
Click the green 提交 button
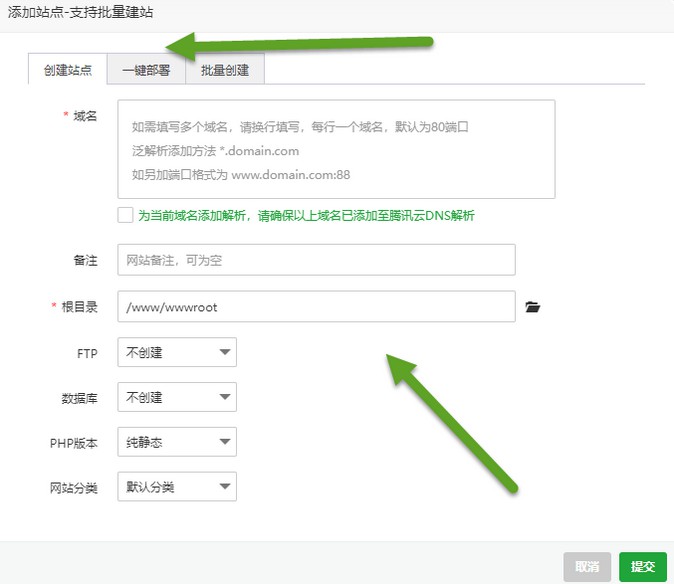(643, 566)
